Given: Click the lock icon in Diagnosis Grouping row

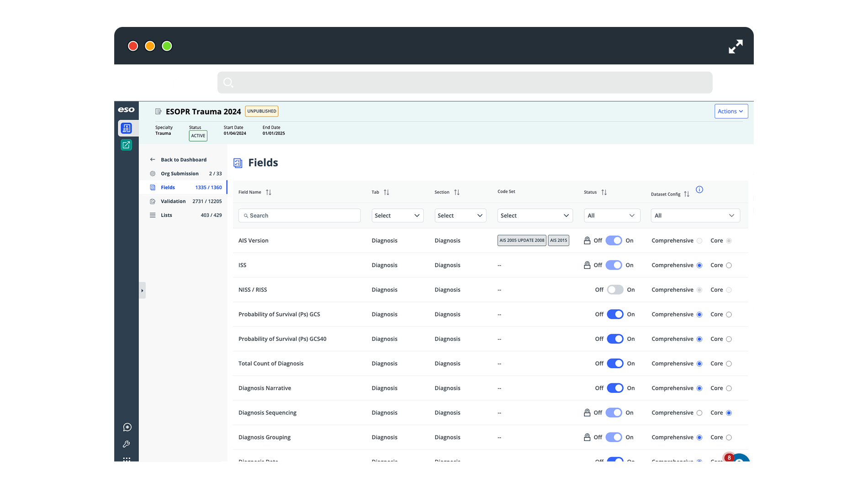Looking at the screenshot, I should tap(587, 437).
